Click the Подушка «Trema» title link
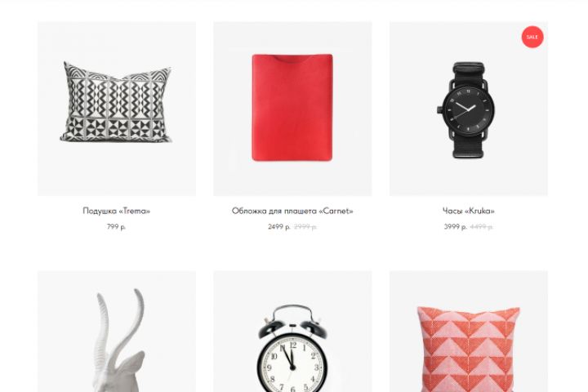588x392 pixels. [116, 211]
